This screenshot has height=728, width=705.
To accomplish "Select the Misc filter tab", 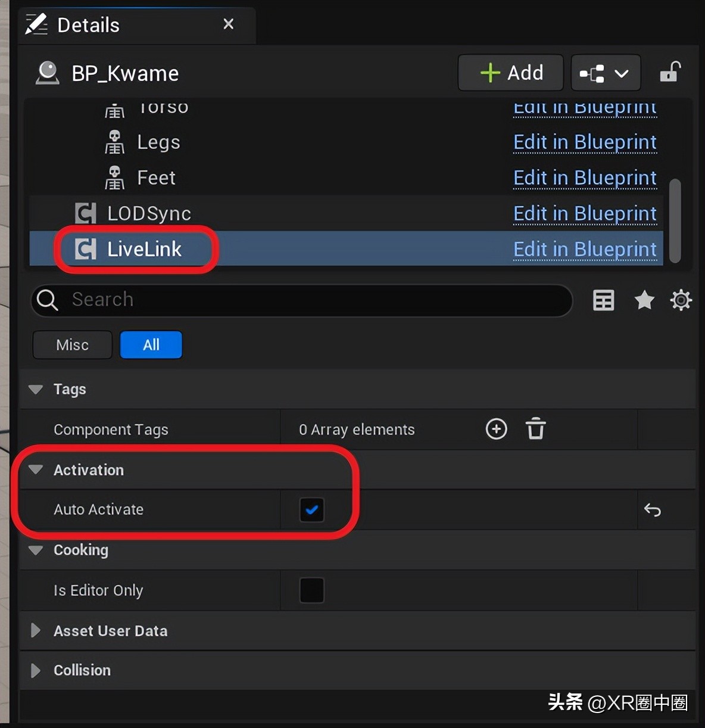I will click(72, 345).
